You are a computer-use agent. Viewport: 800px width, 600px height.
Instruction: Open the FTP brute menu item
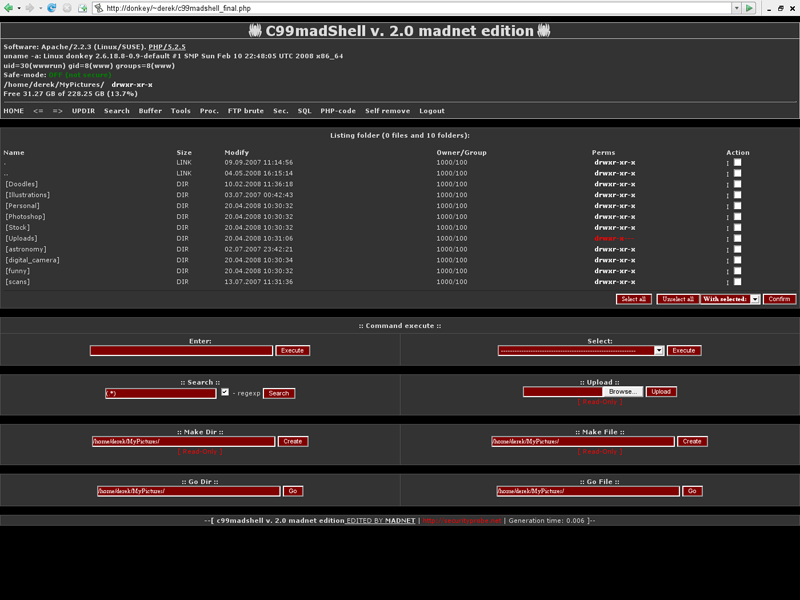click(245, 111)
